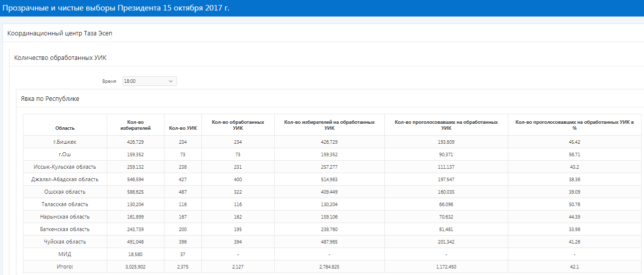644x275 pixels.
Task: Click the Кол-во обработанных УИК column header
Action: point(238,125)
